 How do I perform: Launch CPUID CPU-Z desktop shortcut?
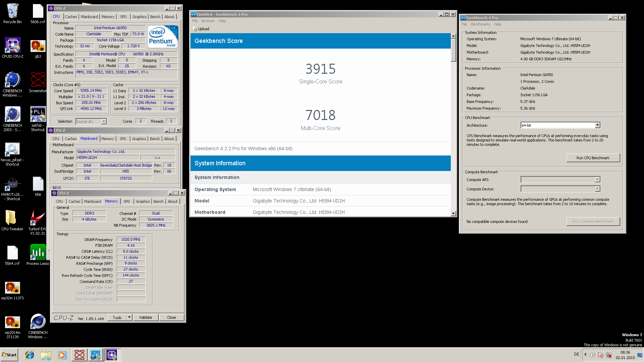coord(12,48)
